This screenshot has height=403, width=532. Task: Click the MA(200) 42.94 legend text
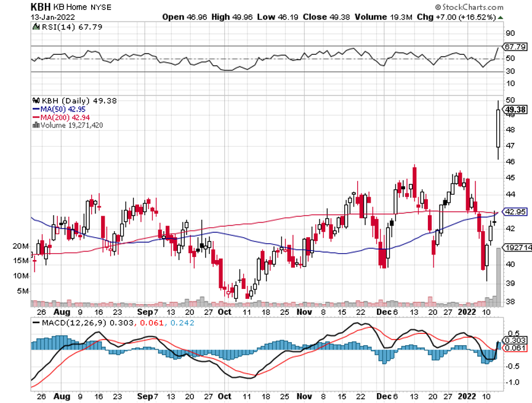65,118
